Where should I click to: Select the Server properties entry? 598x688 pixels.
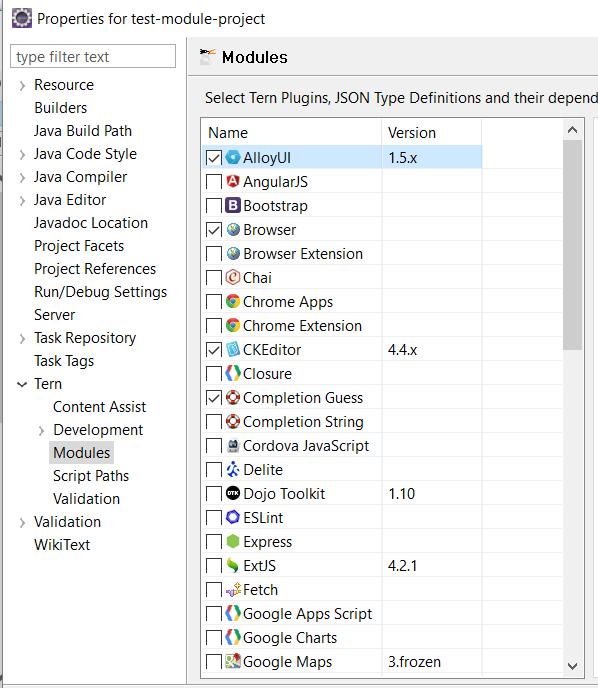[x=54, y=315]
